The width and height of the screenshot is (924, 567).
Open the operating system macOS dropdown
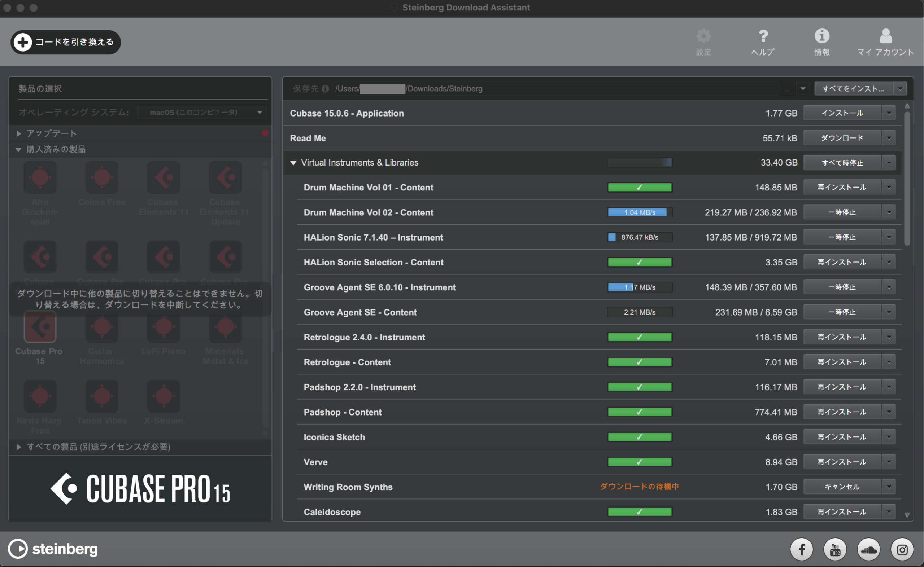[x=202, y=113]
